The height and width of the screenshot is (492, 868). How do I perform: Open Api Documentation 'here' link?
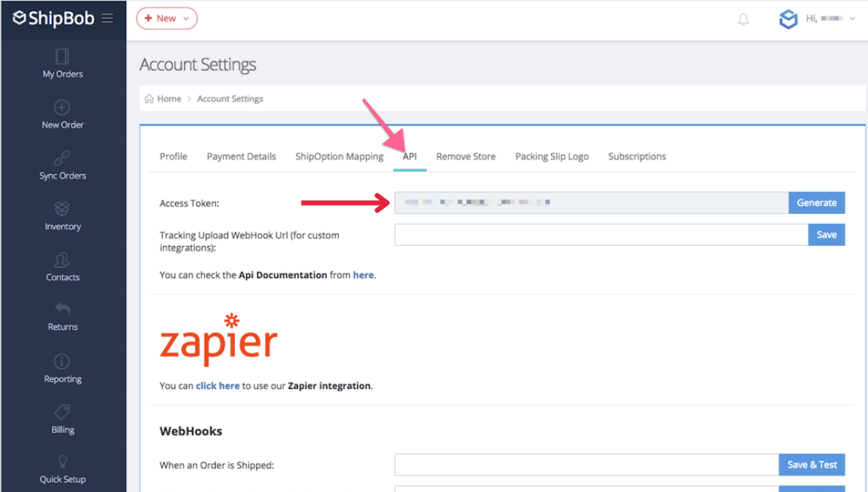[363, 275]
